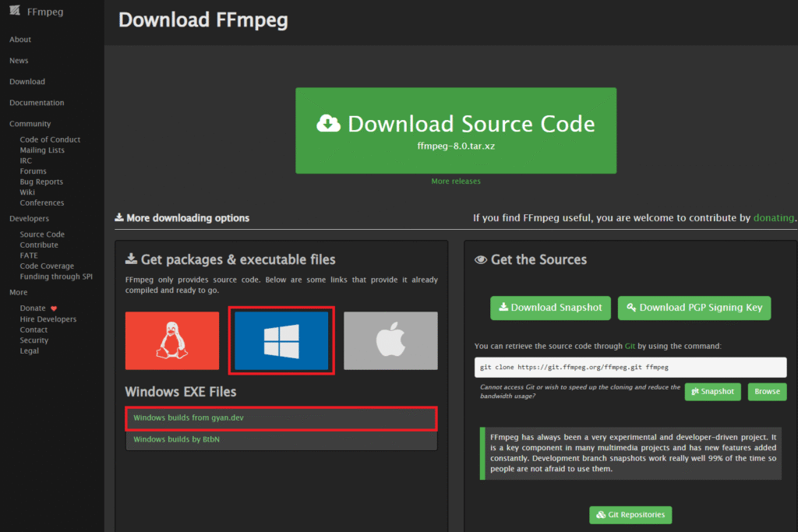Select Source Code under Developers

(42, 234)
